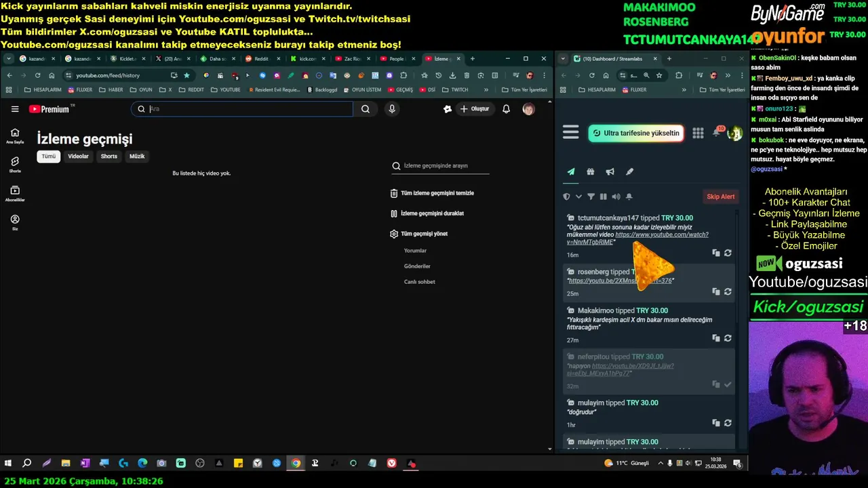Image resolution: width=868 pixels, height=488 pixels.
Task: Open the Siz section in sidebar
Action: [x=15, y=222]
